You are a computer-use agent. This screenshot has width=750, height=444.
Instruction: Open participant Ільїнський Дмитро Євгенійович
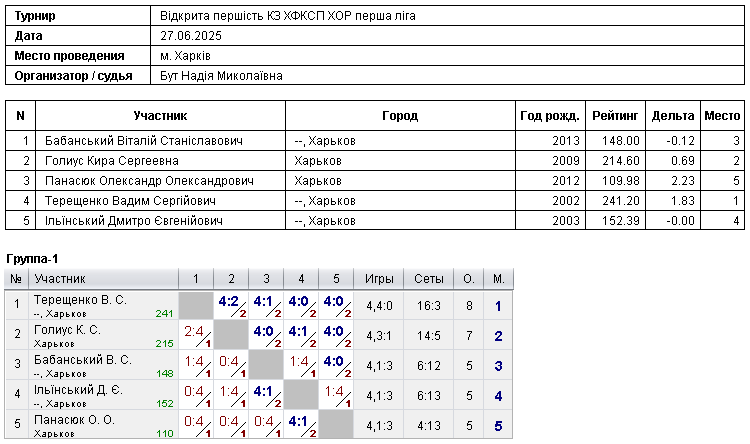(133, 221)
